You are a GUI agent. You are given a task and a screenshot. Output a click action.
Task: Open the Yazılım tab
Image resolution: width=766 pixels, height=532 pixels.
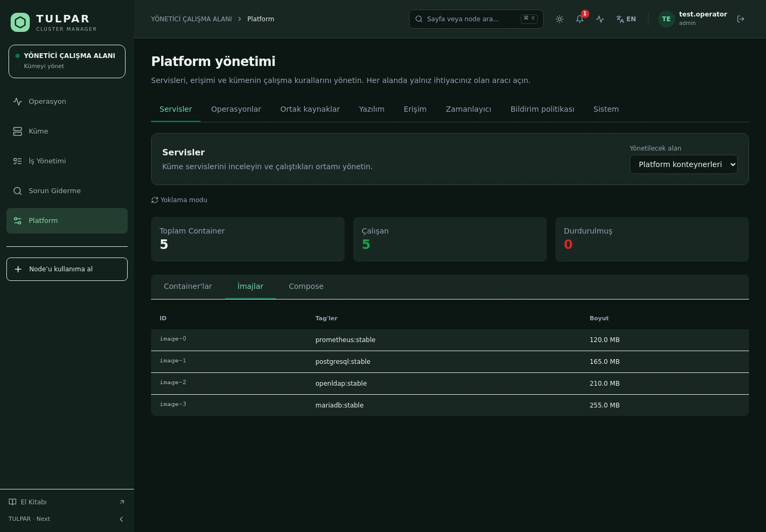pos(372,109)
